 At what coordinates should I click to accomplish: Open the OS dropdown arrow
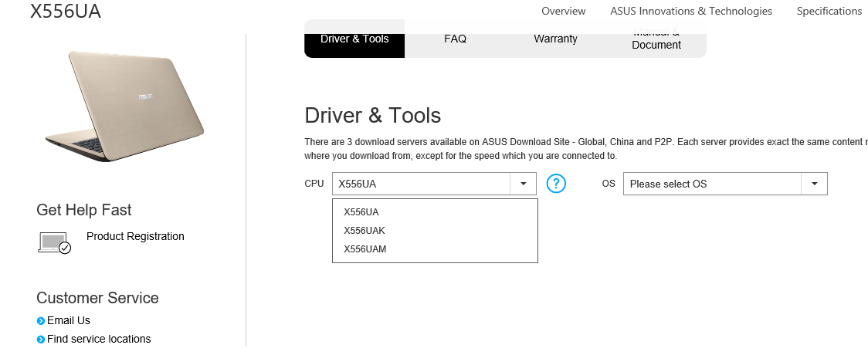click(814, 184)
